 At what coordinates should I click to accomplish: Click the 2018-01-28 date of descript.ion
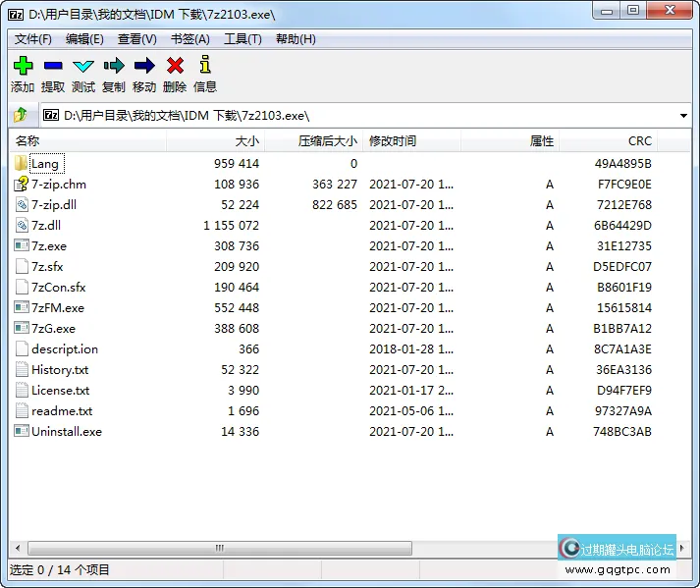click(x=411, y=349)
